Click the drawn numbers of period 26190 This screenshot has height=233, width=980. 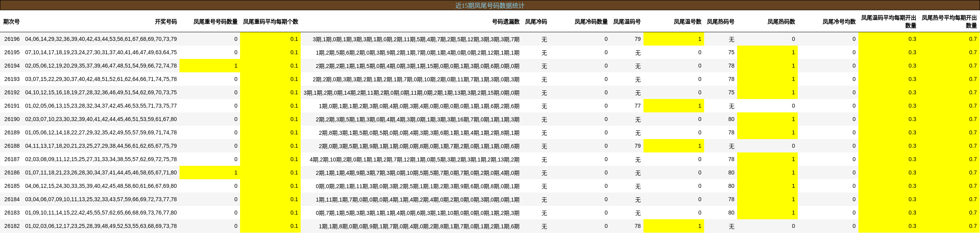tap(101, 119)
